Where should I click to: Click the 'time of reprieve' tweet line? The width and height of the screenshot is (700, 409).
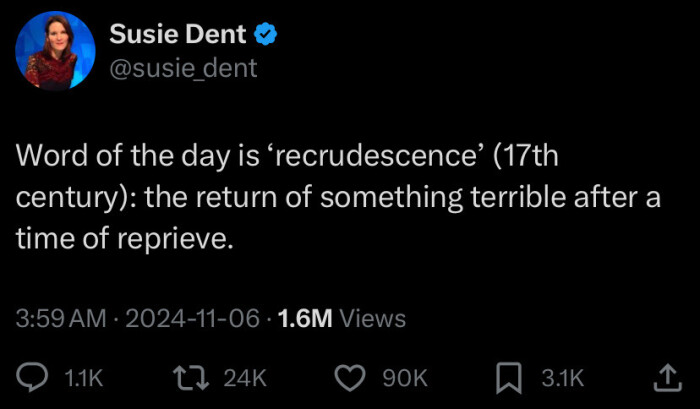tap(125, 238)
